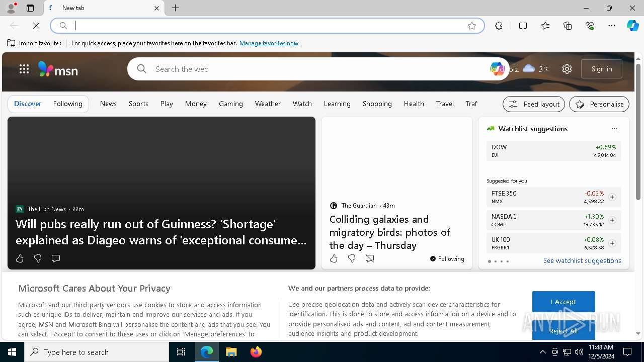The width and height of the screenshot is (644, 362).
Task: Toggle Split screen view
Action: pos(523,26)
